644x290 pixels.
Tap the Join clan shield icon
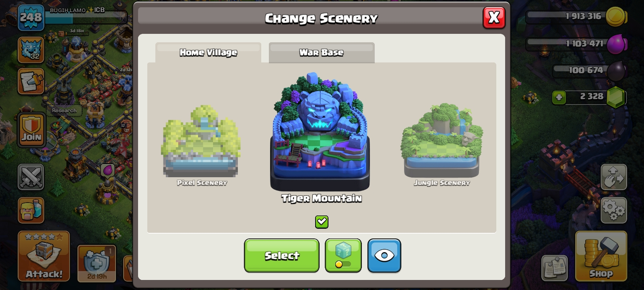(31, 130)
